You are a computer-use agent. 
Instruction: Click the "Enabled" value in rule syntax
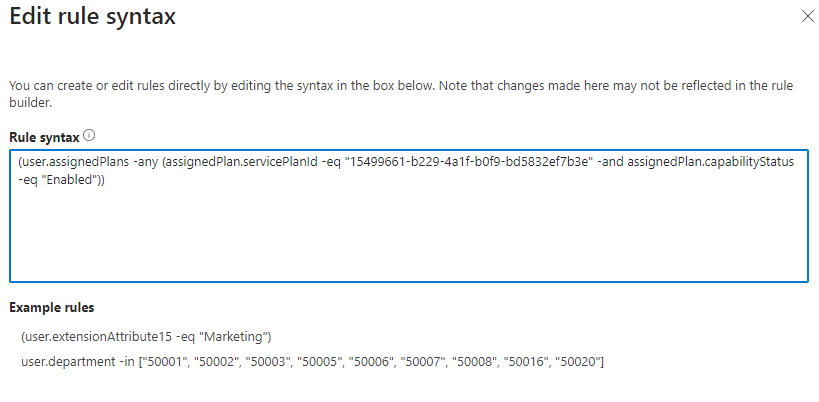coord(69,180)
